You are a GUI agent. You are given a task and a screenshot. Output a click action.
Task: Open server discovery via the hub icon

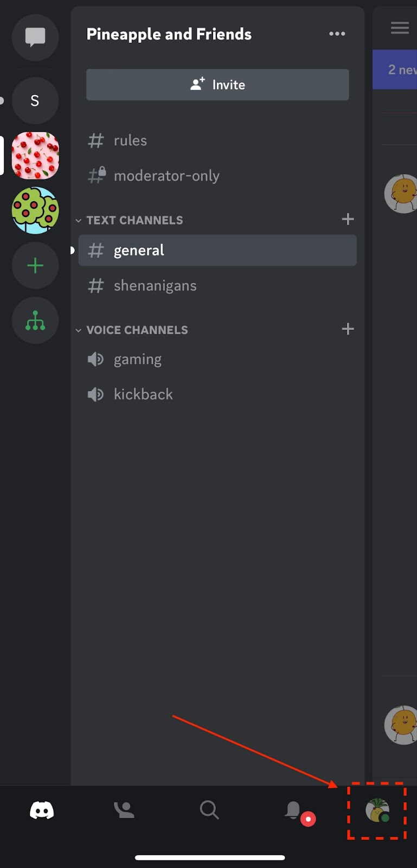tap(35, 321)
